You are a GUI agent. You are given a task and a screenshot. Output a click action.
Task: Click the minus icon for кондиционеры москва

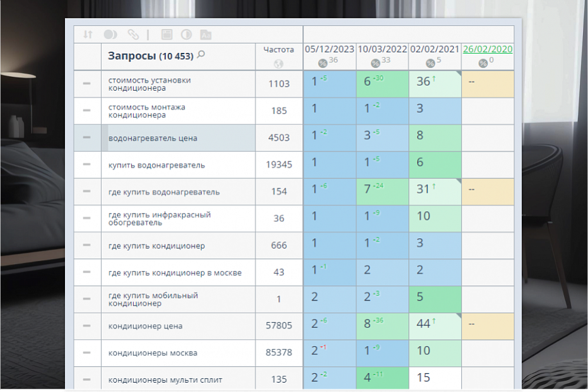click(86, 353)
